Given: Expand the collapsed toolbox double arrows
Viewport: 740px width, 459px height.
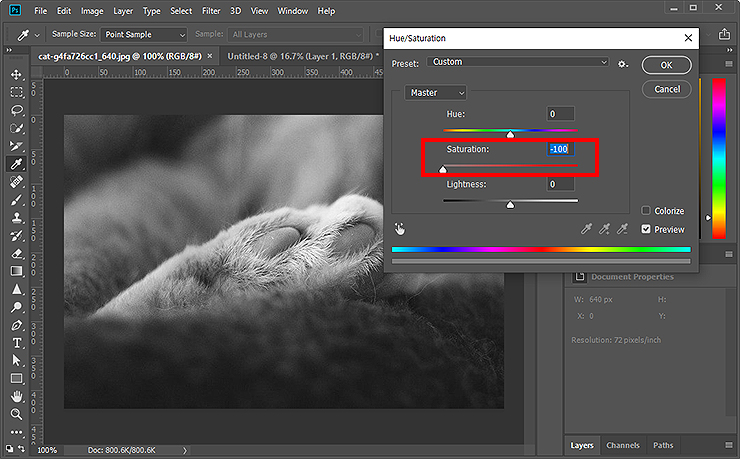Looking at the screenshot, I should [x=8, y=50].
